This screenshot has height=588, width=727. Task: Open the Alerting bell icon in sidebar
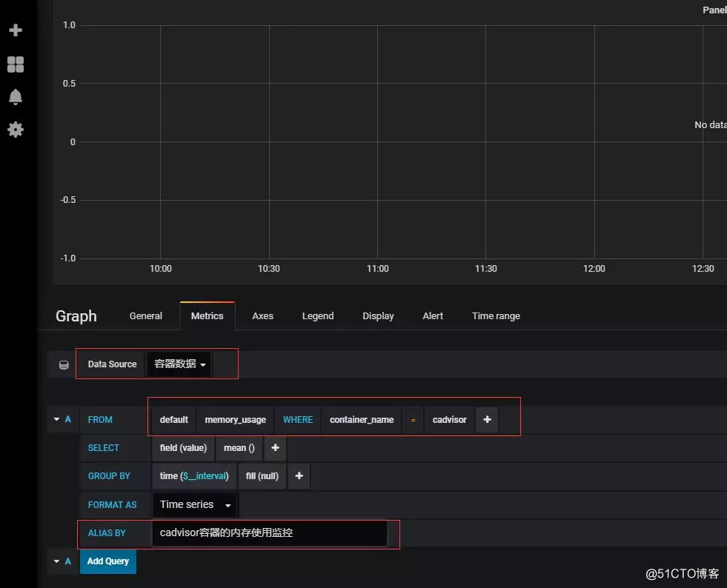pyautogui.click(x=16, y=97)
